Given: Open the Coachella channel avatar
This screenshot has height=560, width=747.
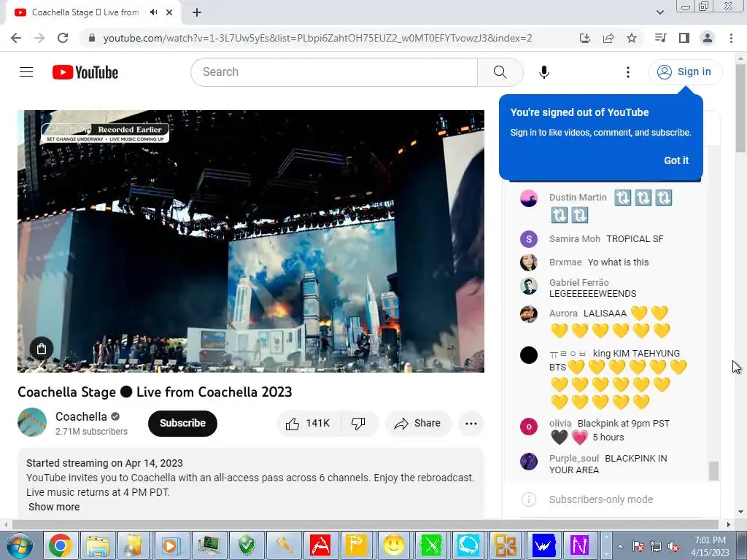Looking at the screenshot, I should [x=32, y=422].
